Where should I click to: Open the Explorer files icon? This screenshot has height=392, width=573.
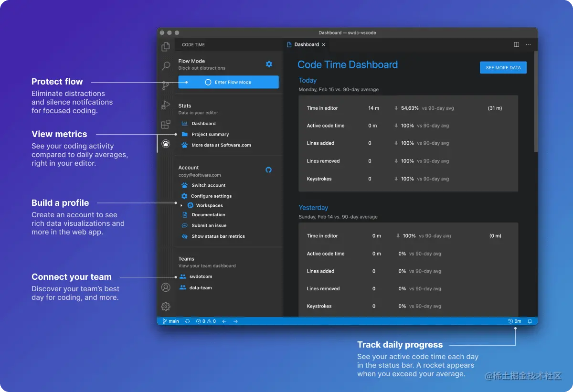pos(166,47)
